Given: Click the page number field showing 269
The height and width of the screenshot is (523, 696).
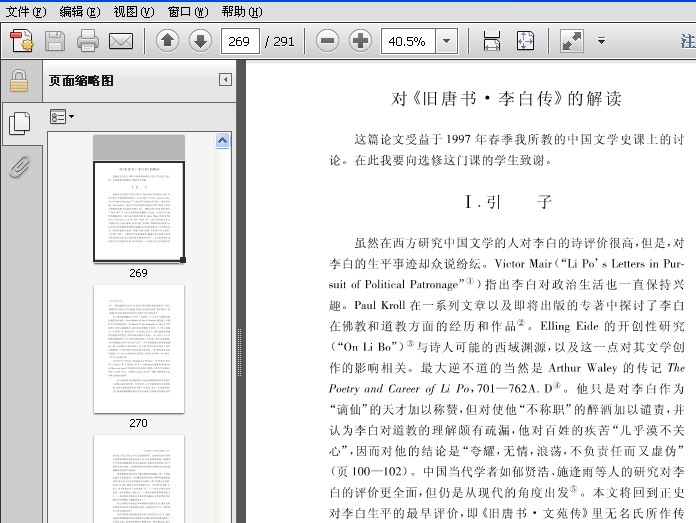Looking at the screenshot, I should [240, 41].
